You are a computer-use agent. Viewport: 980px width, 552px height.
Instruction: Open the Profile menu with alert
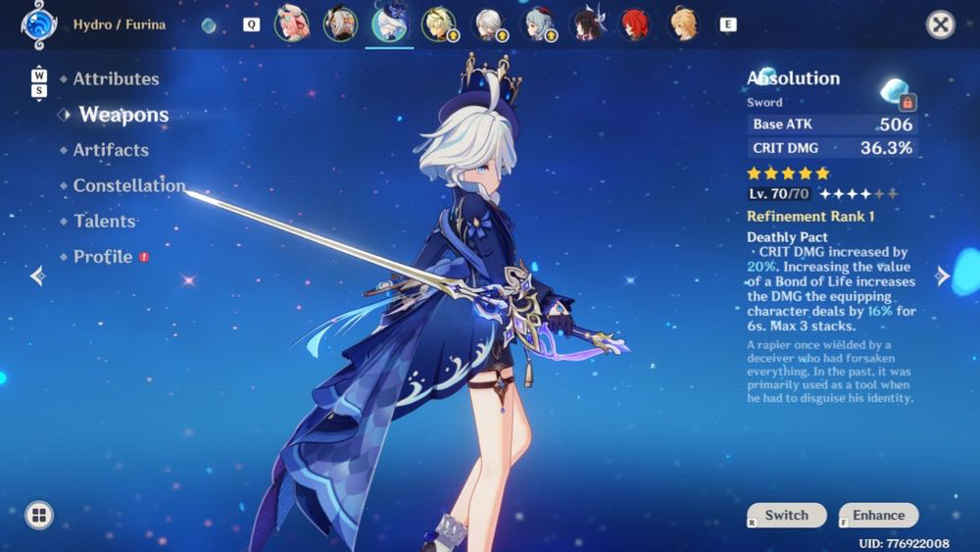[x=105, y=257]
